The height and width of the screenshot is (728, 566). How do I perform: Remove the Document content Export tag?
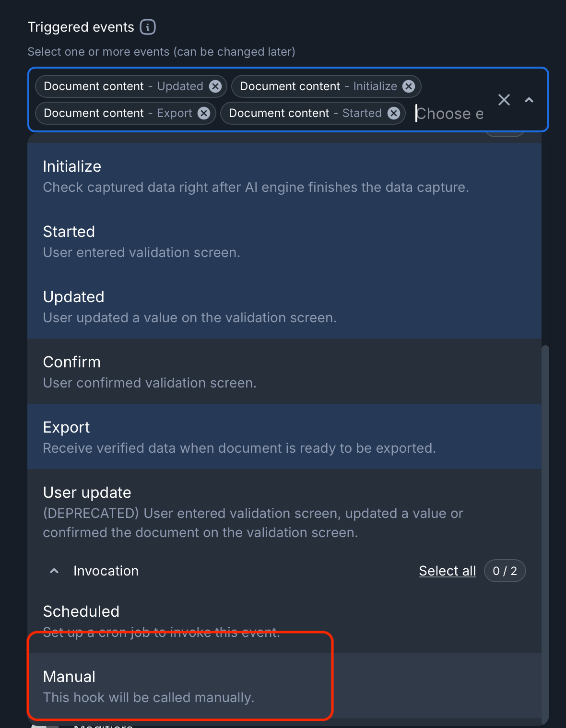[204, 113]
